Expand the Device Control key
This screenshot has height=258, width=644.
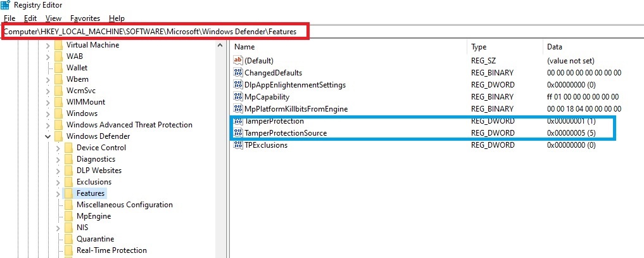click(x=58, y=148)
